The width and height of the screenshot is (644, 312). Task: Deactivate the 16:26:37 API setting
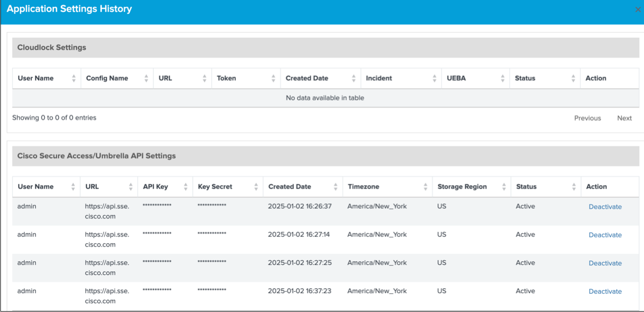click(605, 207)
